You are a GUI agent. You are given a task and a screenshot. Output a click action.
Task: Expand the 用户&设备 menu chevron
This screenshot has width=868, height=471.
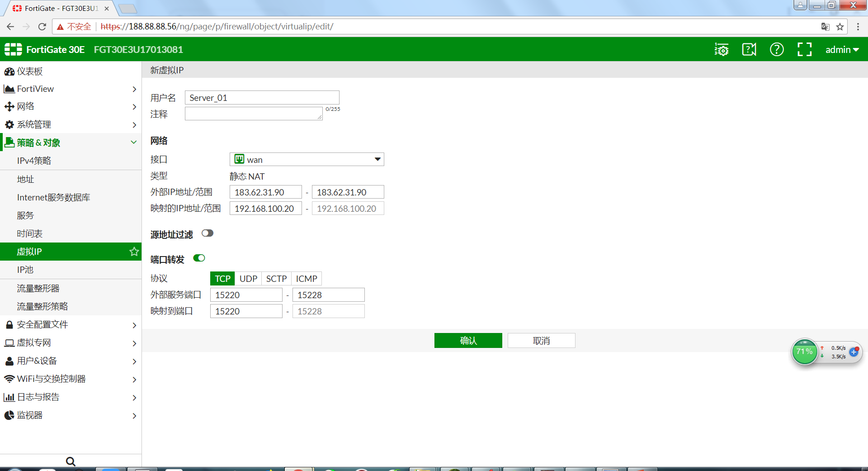(x=134, y=361)
